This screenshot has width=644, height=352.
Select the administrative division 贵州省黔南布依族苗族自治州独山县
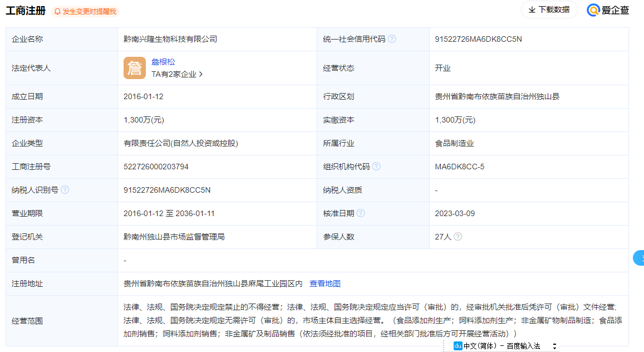coord(498,96)
